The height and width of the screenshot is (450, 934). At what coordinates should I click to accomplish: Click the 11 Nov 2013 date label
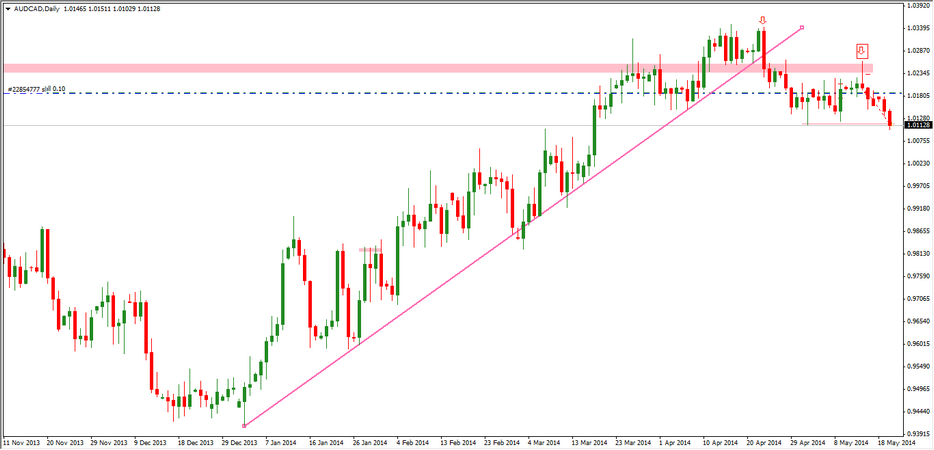point(22,441)
